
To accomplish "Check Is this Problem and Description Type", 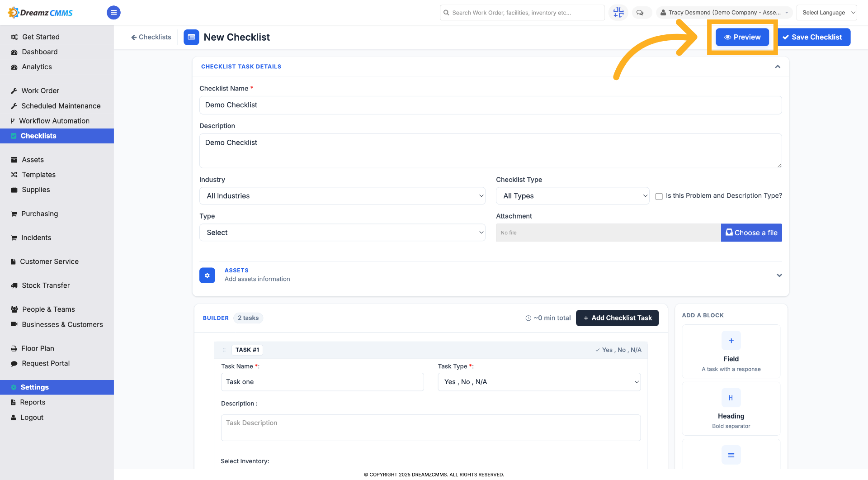I will point(659,196).
